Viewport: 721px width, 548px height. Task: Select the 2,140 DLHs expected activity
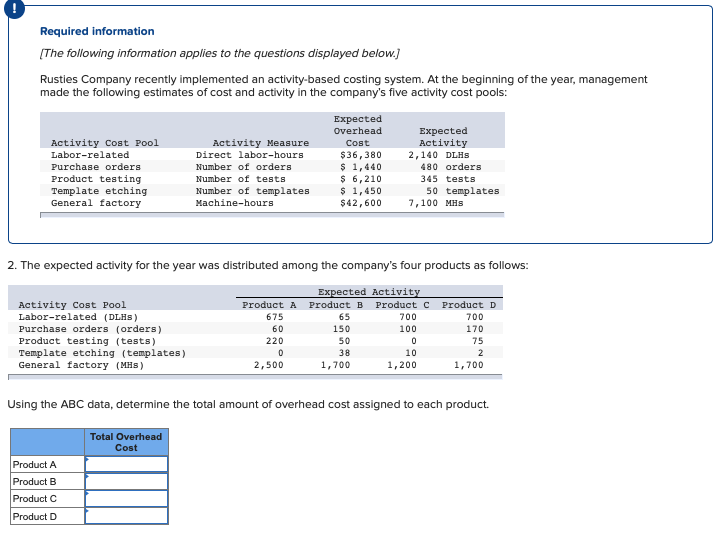(x=439, y=155)
